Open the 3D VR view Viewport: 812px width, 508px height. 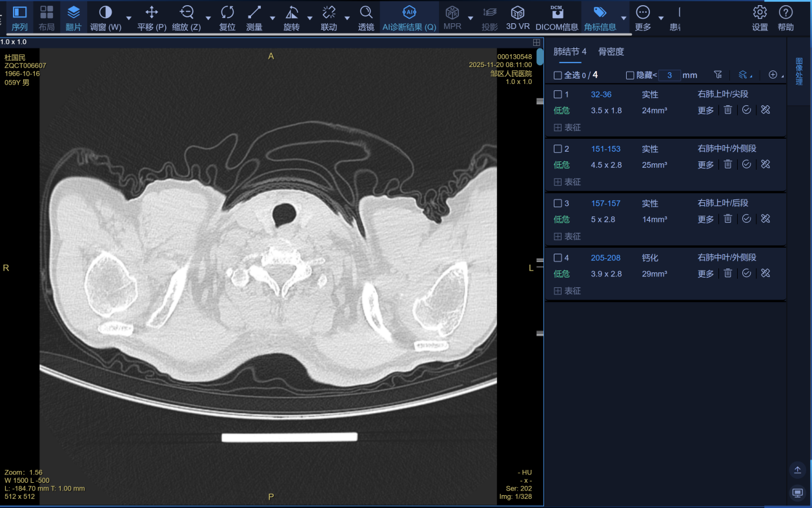pos(517,12)
